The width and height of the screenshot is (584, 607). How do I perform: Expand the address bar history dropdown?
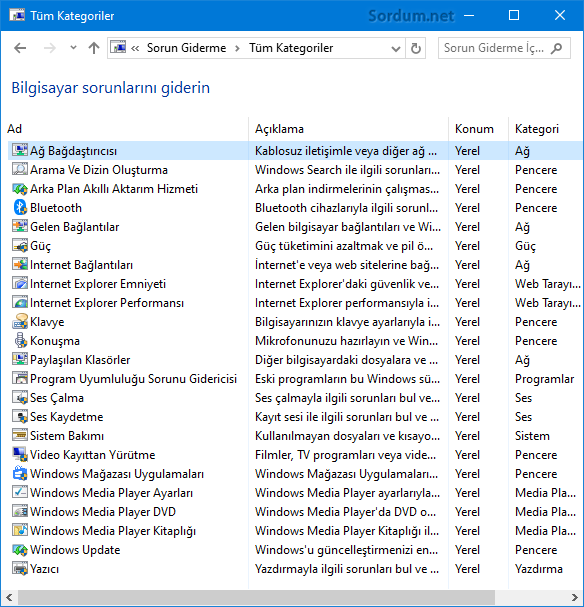click(x=395, y=49)
